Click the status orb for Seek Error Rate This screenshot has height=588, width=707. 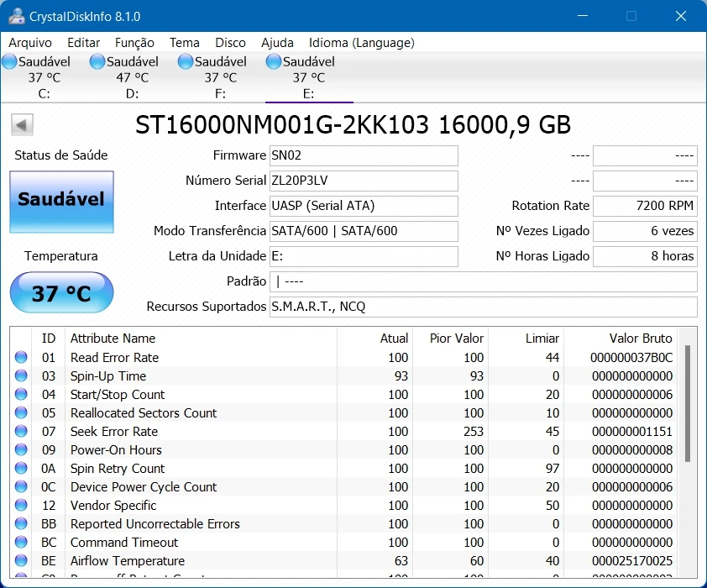coord(22,432)
